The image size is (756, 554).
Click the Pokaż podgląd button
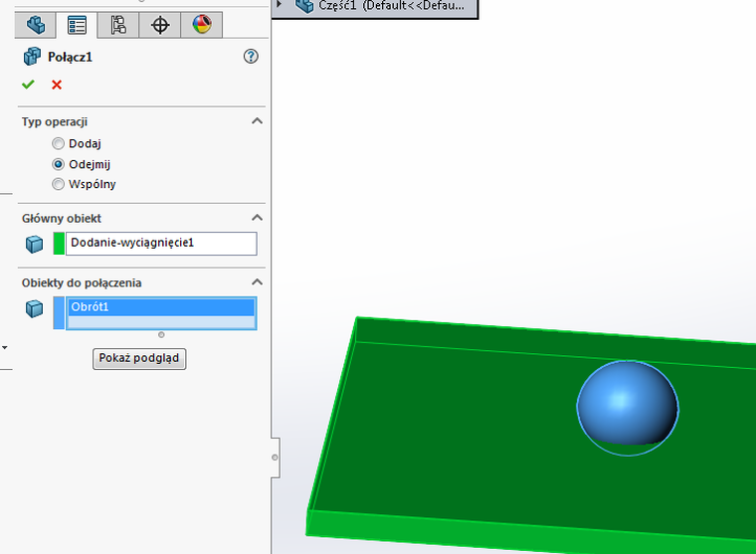click(x=139, y=358)
